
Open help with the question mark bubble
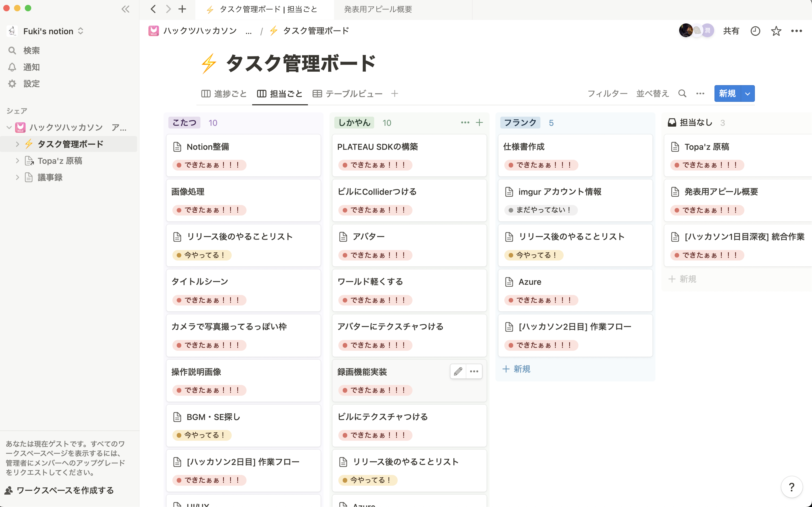(x=792, y=487)
